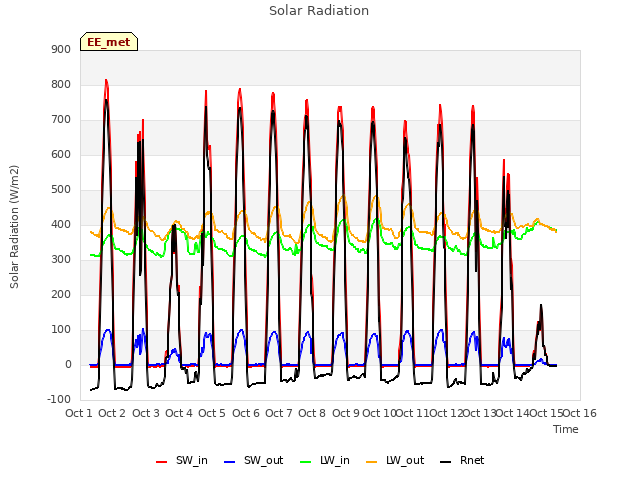Image resolution: width=640 pixels, height=480 pixels.
Task: Select the Oct 7 tick label
Action: coord(279,413)
